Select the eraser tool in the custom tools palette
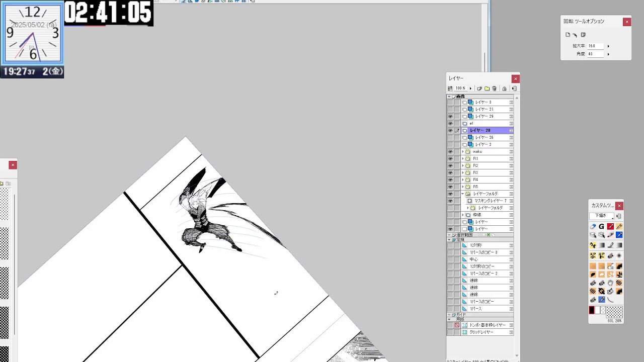The image size is (644, 362). 593,227
